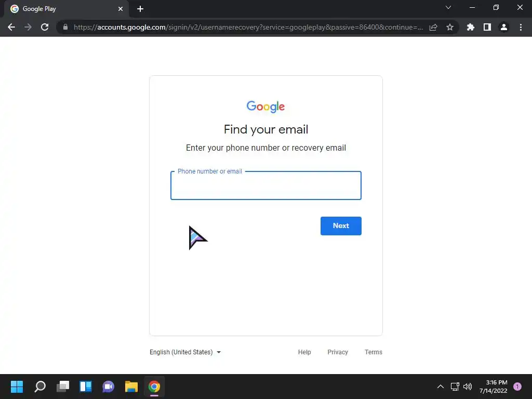View site information via the lock icon
The width and height of the screenshot is (532, 399).
click(65, 27)
